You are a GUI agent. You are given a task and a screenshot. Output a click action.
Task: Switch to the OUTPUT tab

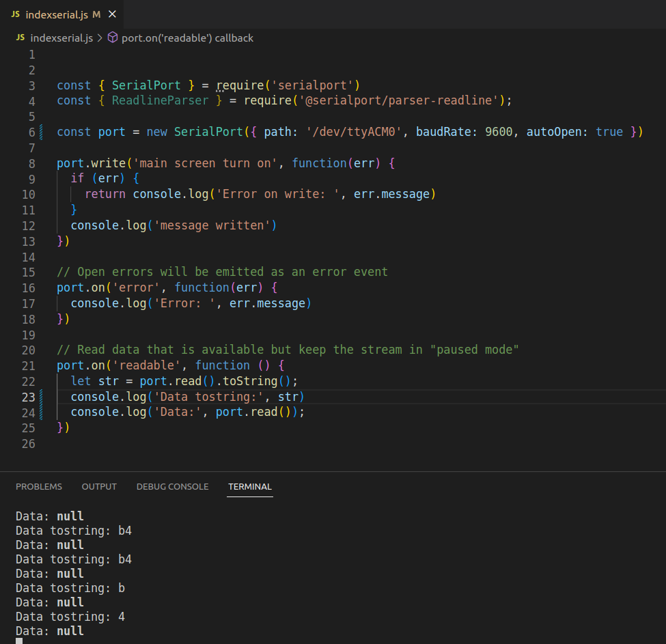[98, 486]
